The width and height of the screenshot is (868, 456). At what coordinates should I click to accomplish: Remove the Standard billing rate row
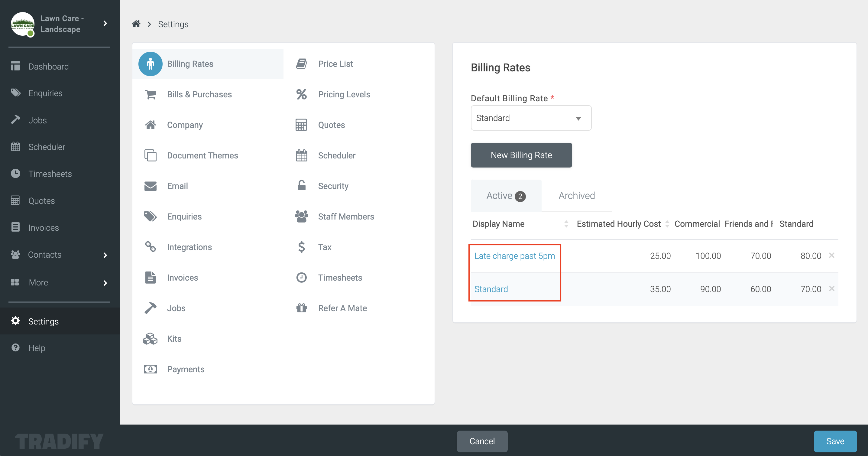point(832,289)
